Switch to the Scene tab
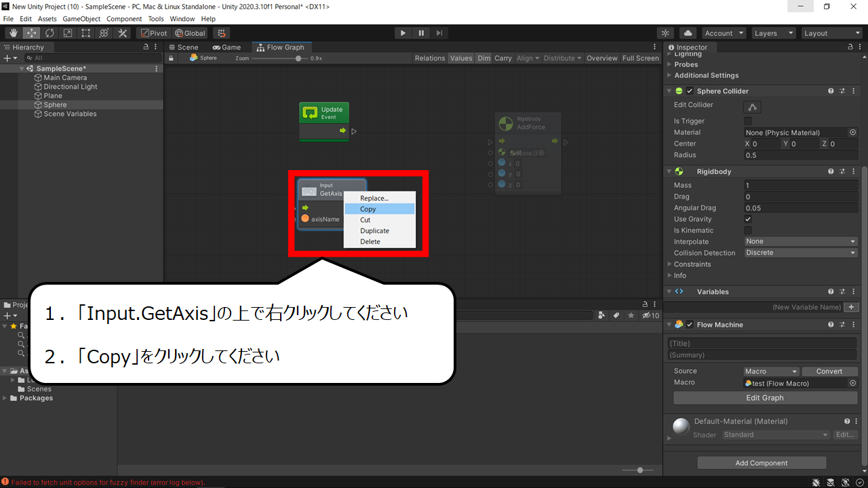Image resolution: width=868 pixels, height=488 pixels. (183, 47)
